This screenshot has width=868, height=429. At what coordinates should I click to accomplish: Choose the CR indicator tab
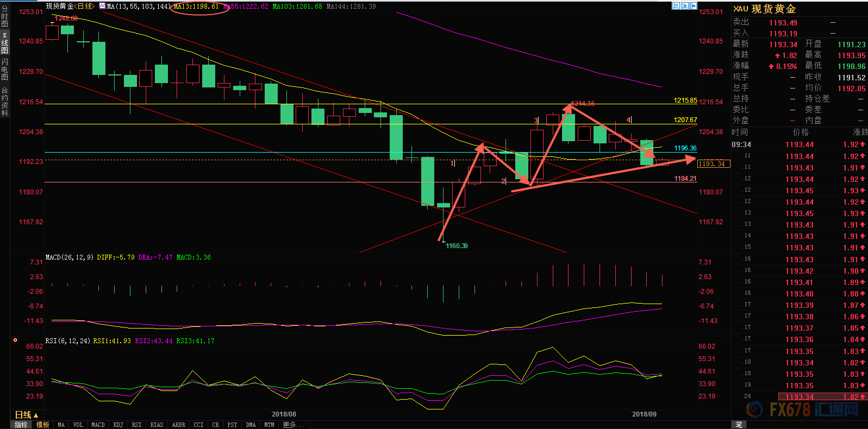[x=215, y=425]
